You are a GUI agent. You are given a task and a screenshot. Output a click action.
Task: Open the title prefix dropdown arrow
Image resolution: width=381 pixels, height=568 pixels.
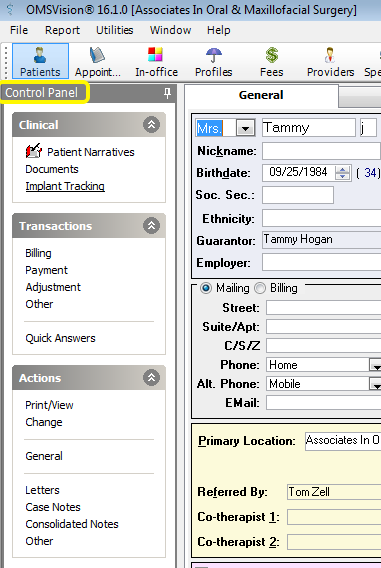coord(245,128)
